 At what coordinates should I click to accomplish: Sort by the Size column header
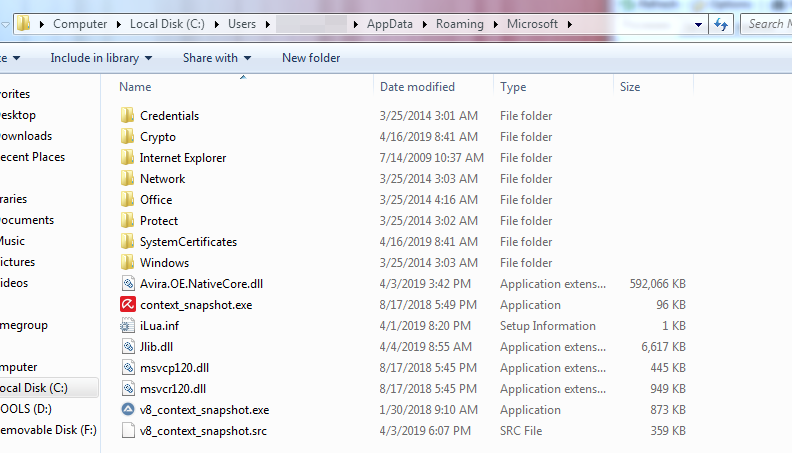coord(630,87)
